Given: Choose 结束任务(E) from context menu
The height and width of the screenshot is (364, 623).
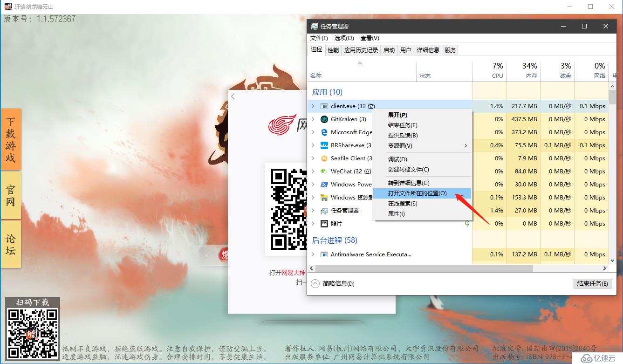Looking at the screenshot, I should tap(422, 125).
